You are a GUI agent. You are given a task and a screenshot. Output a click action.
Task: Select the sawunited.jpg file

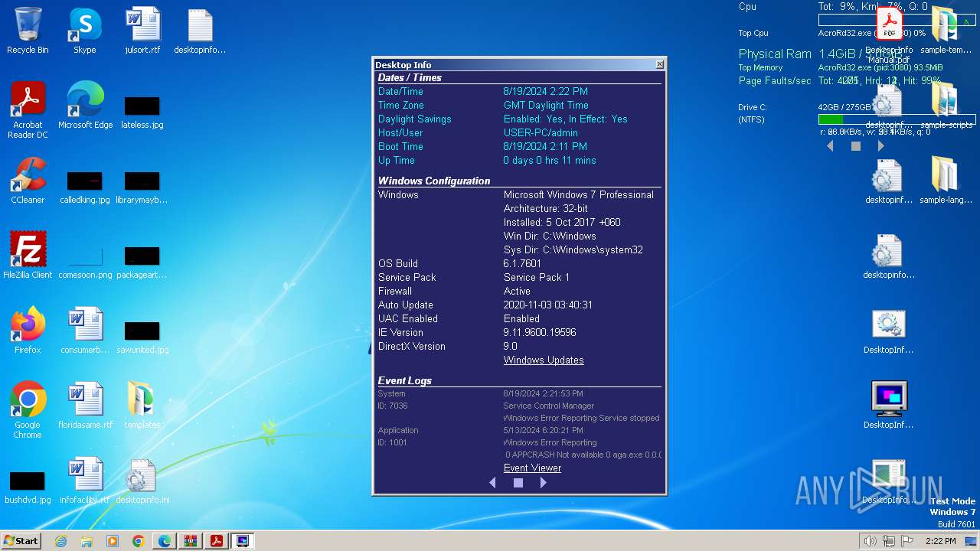point(142,336)
